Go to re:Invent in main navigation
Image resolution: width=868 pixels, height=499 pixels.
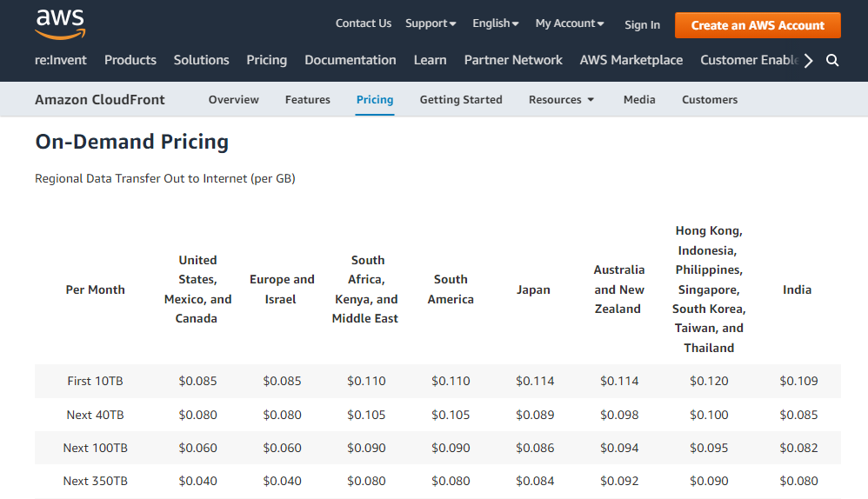pyautogui.click(x=59, y=60)
